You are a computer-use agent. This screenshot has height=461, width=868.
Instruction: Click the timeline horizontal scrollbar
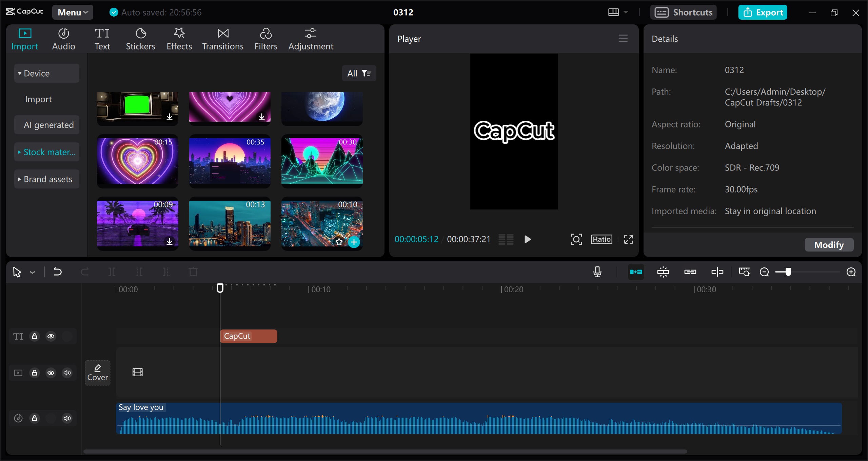click(385, 452)
